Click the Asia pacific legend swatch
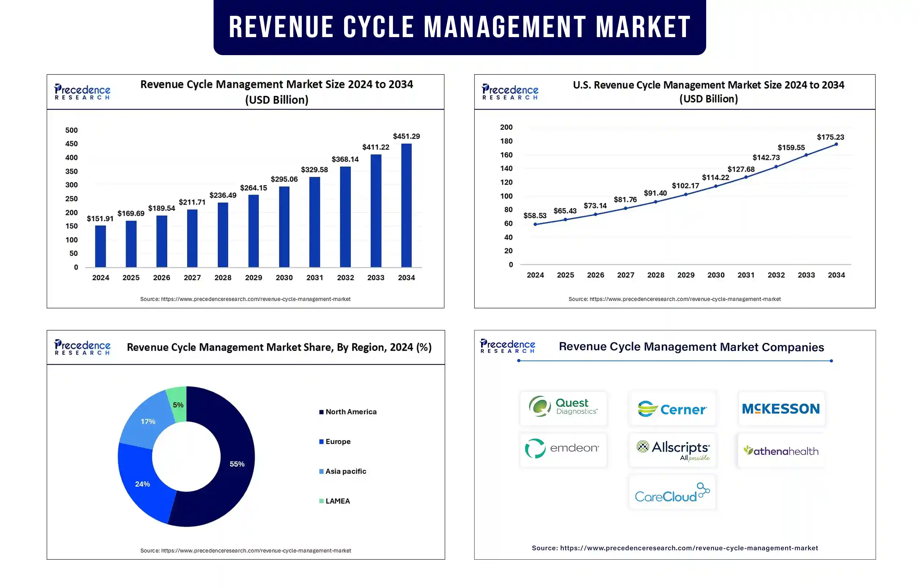The width and height of the screenshot is (919, 588). tap(322, 472)
